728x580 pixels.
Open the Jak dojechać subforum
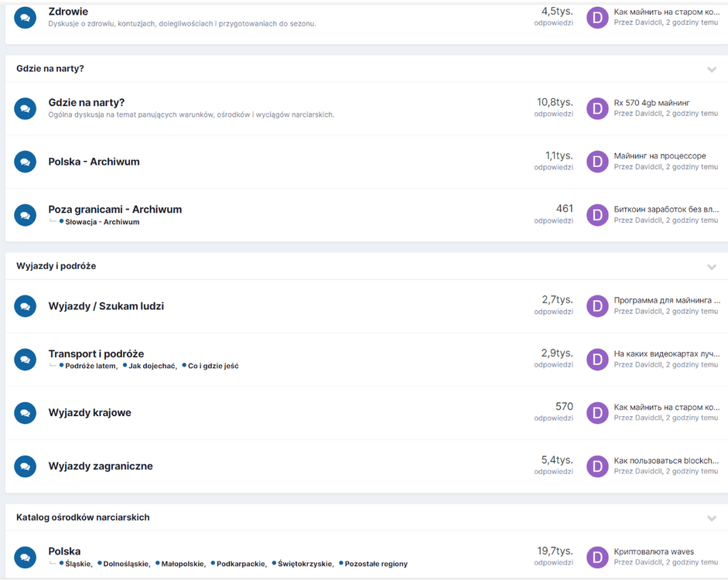(152, 366)
